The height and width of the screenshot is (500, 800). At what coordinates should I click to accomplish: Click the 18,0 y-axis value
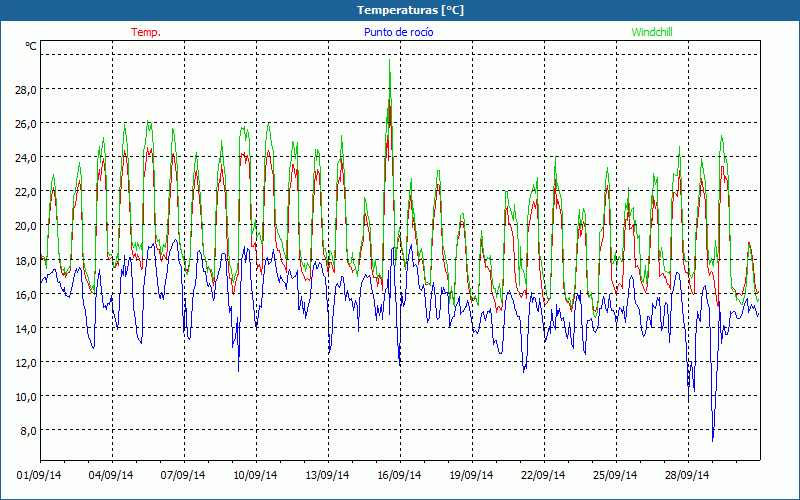coord(26,261)
